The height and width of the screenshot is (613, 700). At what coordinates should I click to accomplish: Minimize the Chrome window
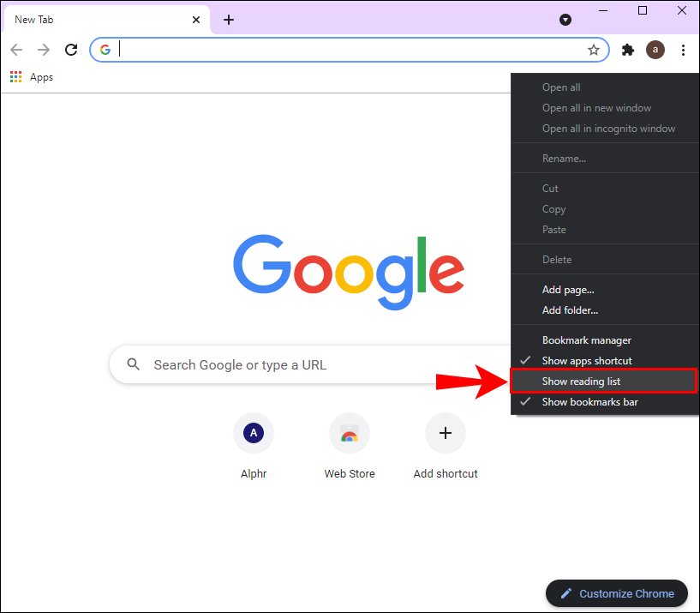[603, 11]
